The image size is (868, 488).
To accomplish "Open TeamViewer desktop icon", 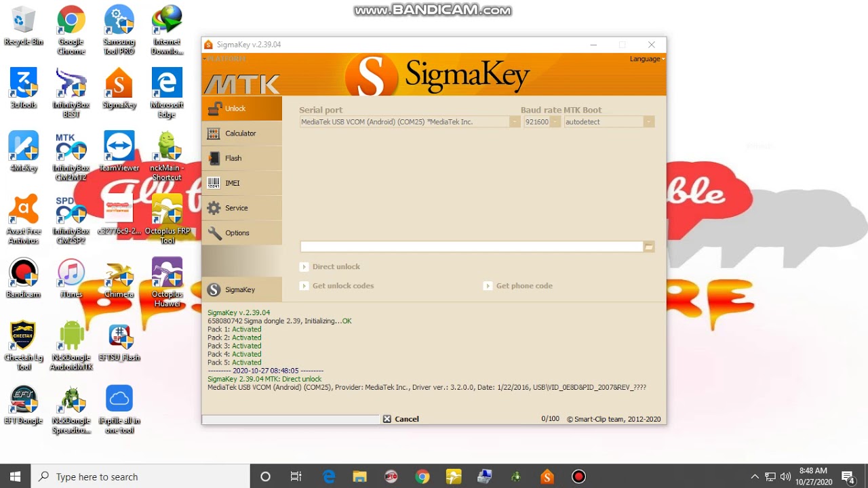I will click(119, 151).
